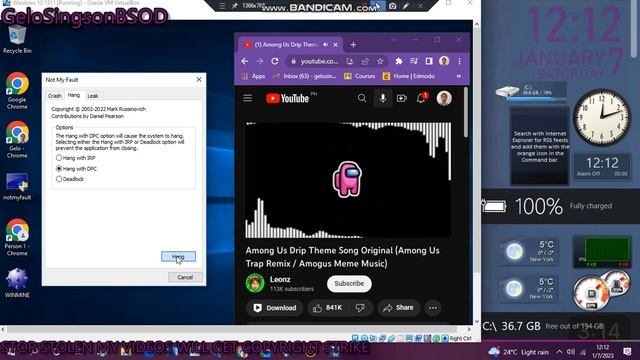Open more actions three-dot menu under video
Image resolution: width=640 pixels, height=360 pixels.
click(433, 308)
